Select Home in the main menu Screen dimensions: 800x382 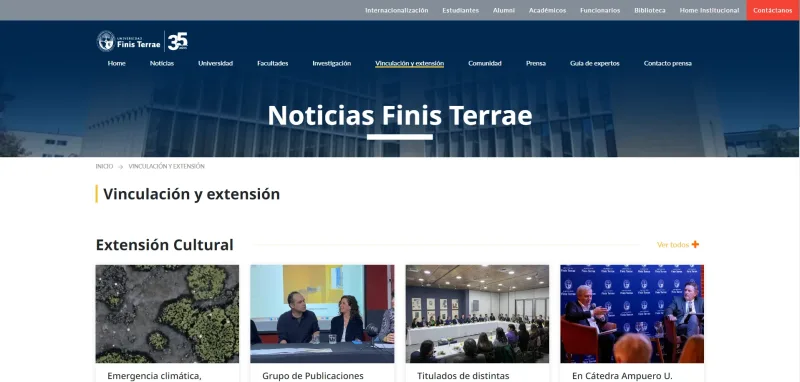pos(116,63)
